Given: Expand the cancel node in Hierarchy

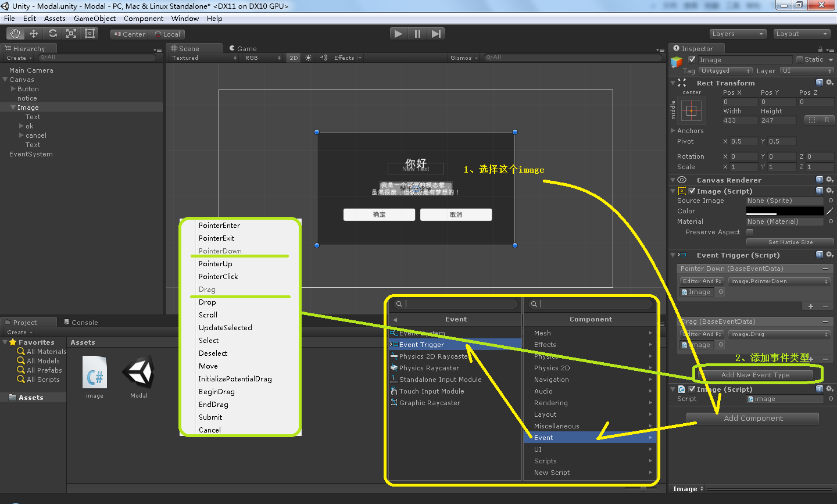Looking at the screenshot, I should tap(22, 135).
